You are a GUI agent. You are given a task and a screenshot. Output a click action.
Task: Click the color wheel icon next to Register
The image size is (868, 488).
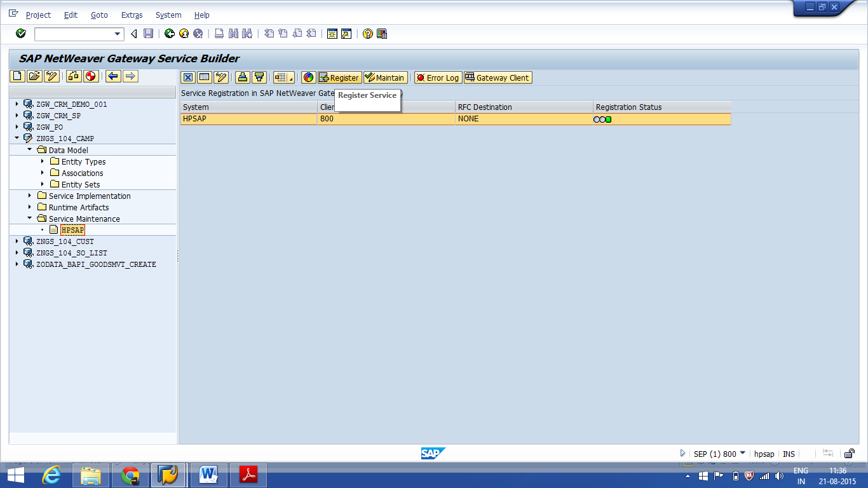[x=309, y=78]
